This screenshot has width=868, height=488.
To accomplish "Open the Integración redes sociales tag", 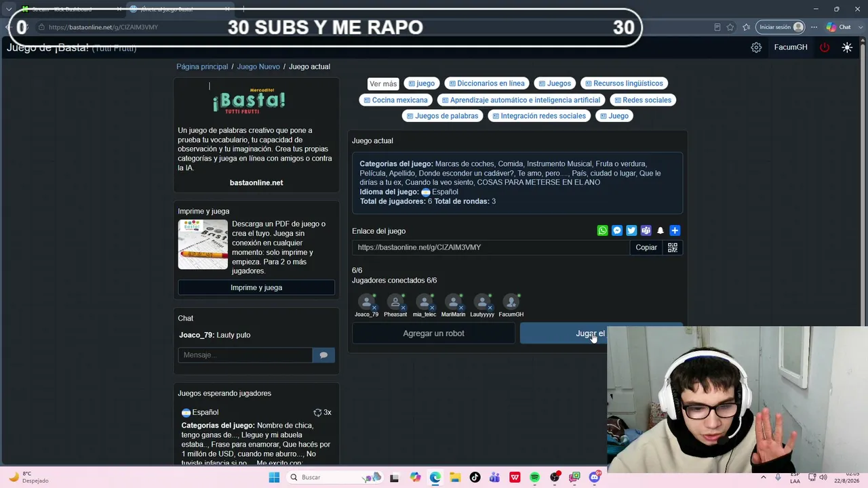I will [x=539, y=116].
